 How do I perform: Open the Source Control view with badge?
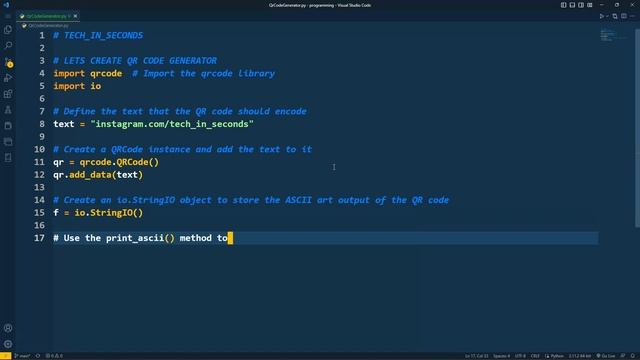[x=8, y=62]
